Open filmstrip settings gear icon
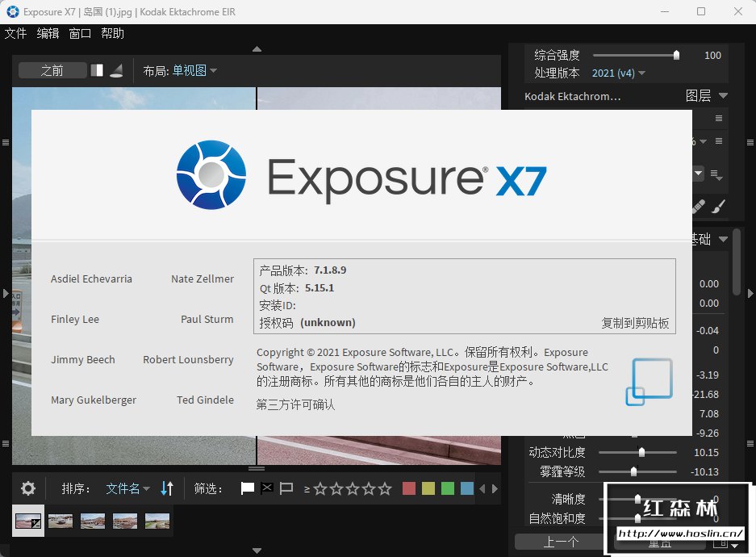 click(x=28, y=488)
